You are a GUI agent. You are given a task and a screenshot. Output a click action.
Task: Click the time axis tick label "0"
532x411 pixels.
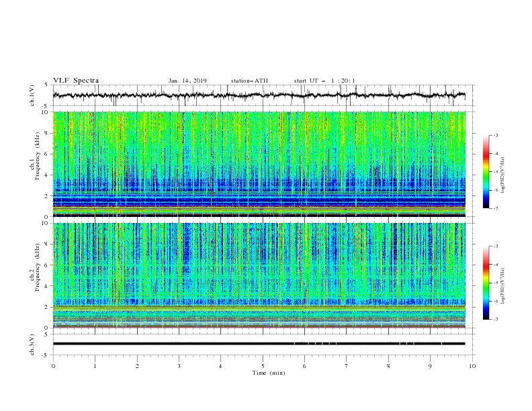tap(53, 366)
